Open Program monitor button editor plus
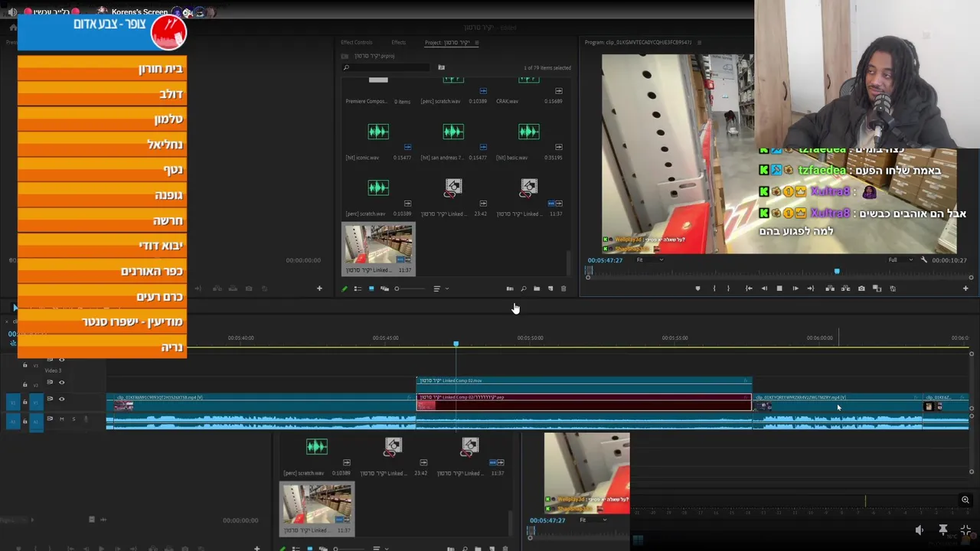 pyautogui.click(x=965, y=289)
